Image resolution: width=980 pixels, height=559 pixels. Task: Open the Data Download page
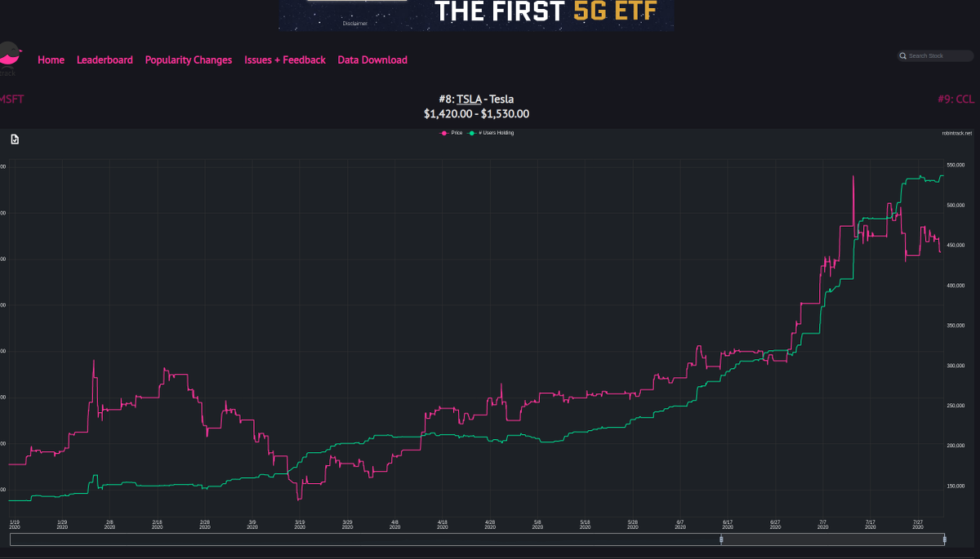(372, 60)
